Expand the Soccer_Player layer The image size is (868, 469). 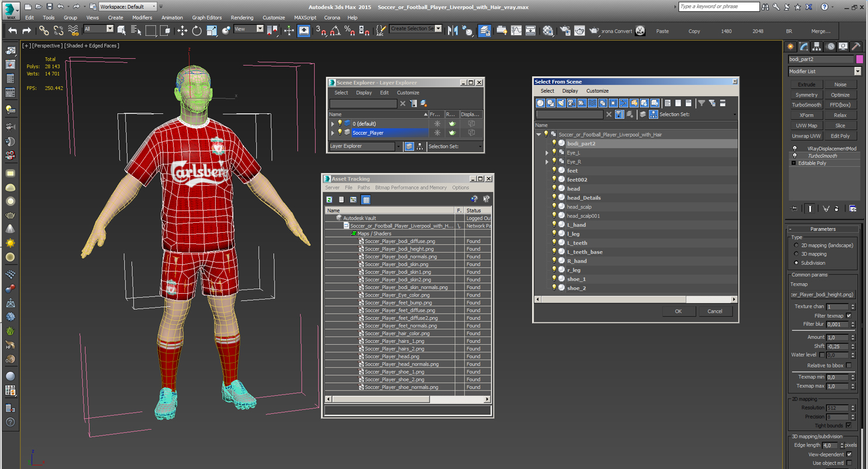pyautogui.click(x=333, y=133)
